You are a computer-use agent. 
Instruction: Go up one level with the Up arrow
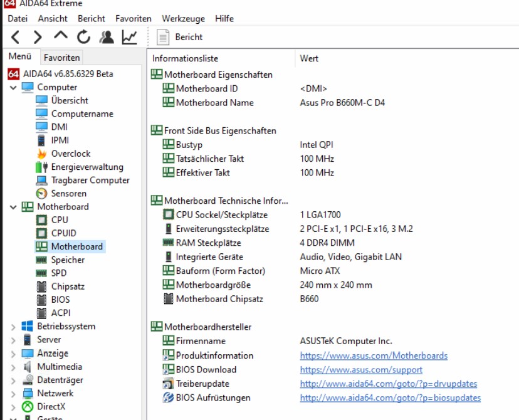[61, 36]
